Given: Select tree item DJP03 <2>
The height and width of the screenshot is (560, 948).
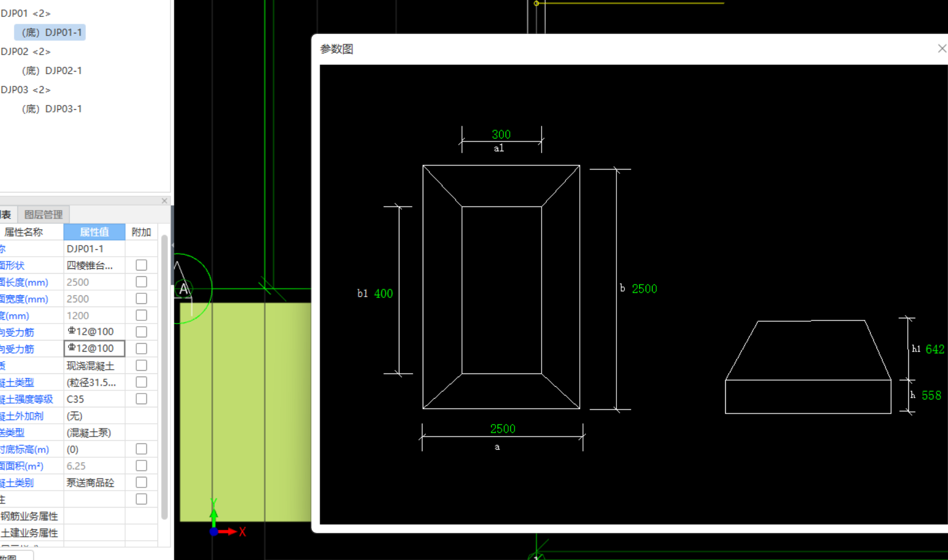Looking at the screenshot, I should 25,90.
